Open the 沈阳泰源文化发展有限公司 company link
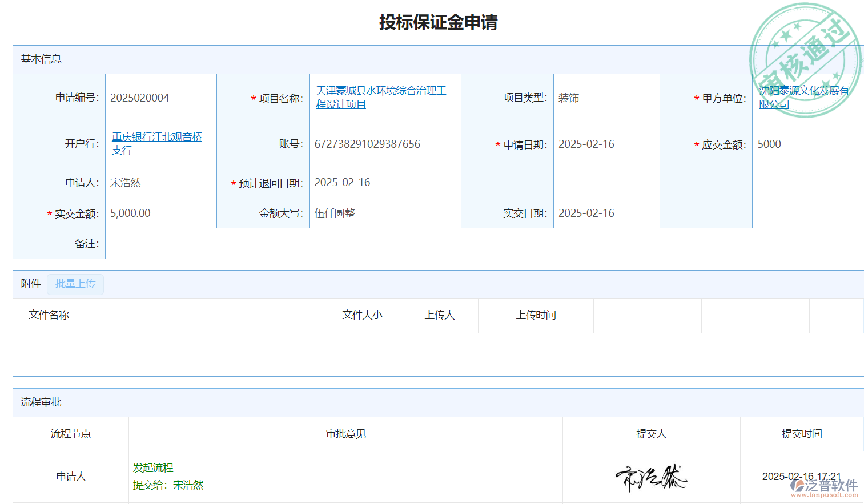 803,97
